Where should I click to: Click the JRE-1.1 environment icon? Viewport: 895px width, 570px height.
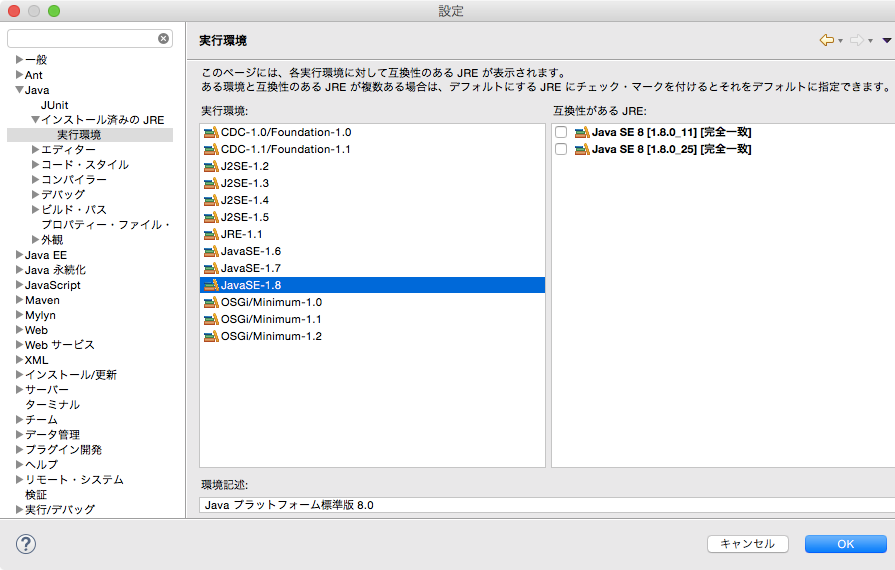tap(211, 235)
